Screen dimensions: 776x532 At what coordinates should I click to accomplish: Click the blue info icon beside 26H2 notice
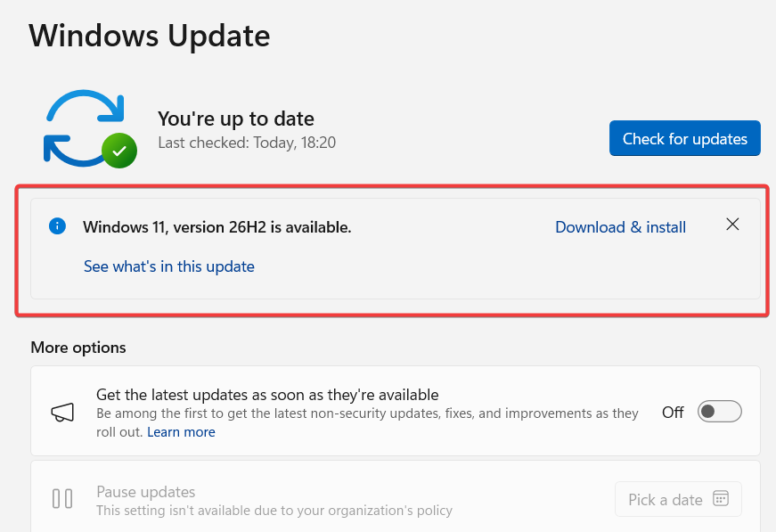coord(57,226)
